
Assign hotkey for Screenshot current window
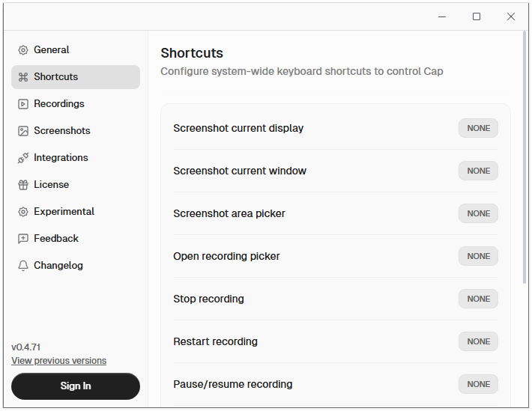click(478, 171)
